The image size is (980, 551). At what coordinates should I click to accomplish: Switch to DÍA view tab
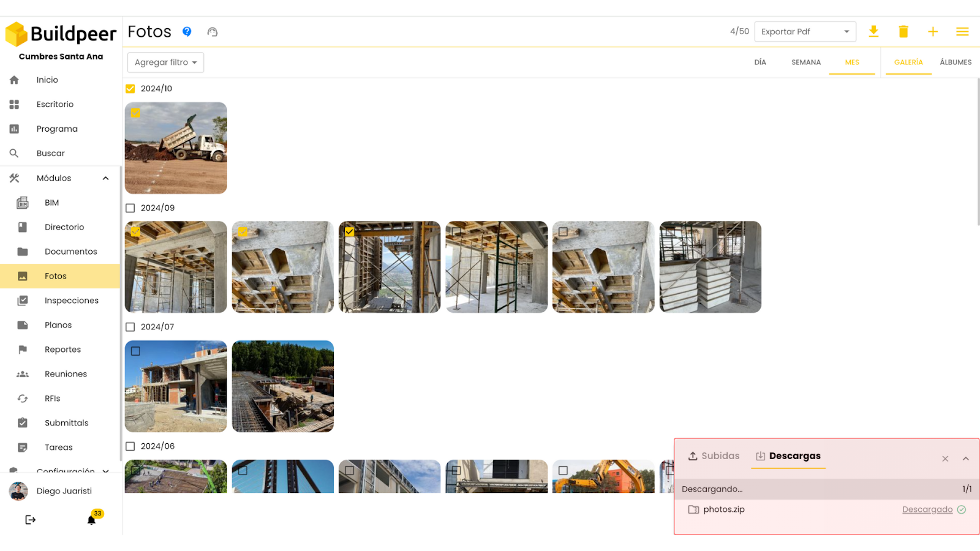click(760, 62)
